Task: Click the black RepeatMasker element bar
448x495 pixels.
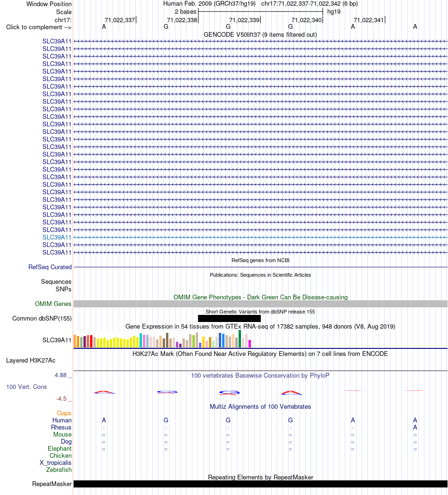Action: click(x=260, y=484)
